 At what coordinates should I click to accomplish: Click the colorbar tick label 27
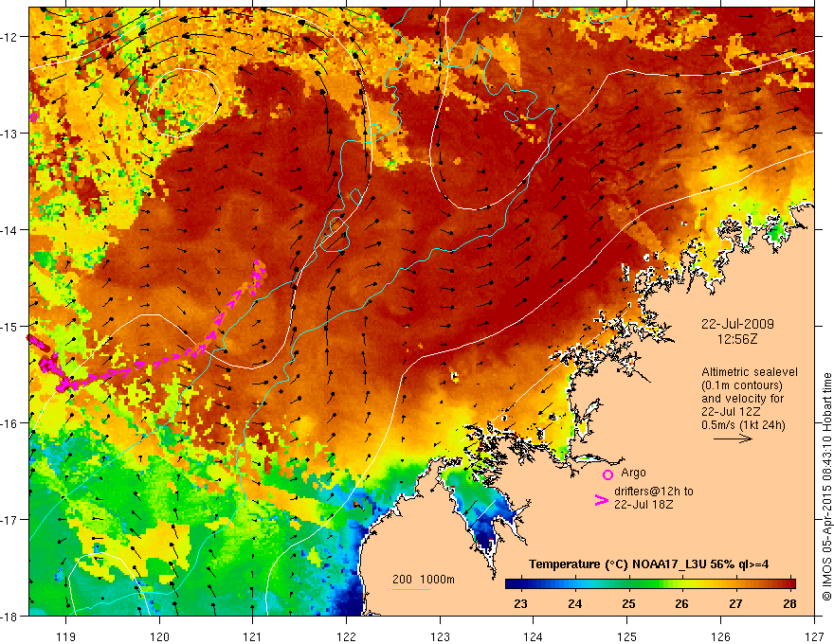pyautogui.click(x=735, y=603)
